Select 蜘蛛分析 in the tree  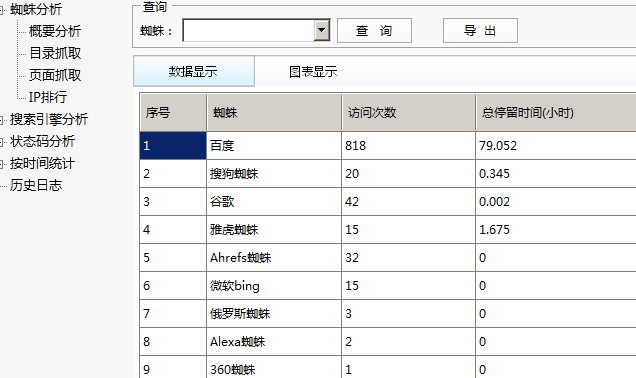(x=36, y=9)
